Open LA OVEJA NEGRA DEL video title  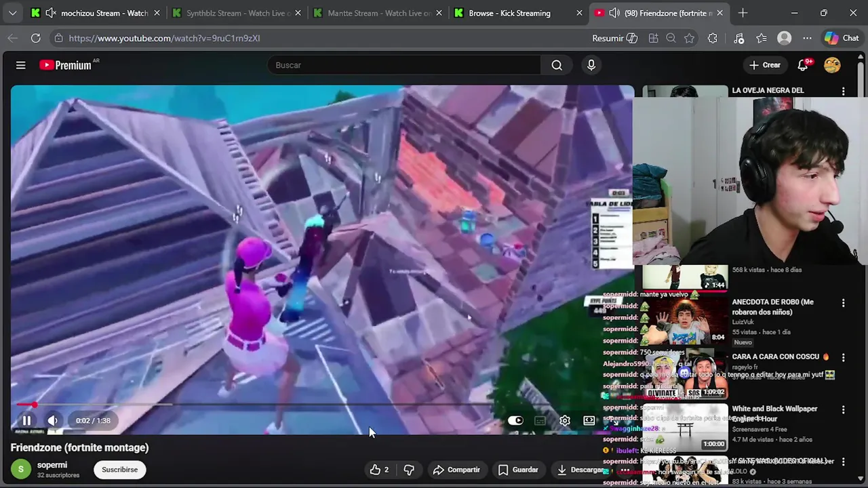pyautogui.click(x=768, y=90)
